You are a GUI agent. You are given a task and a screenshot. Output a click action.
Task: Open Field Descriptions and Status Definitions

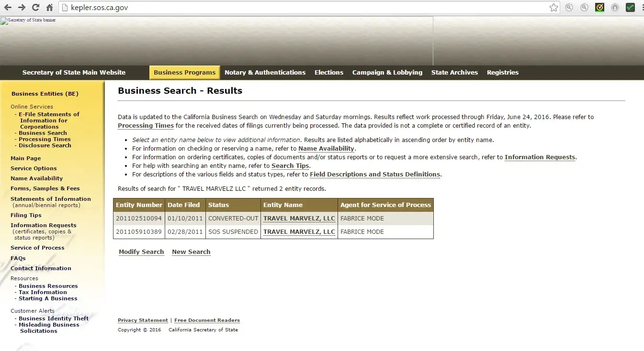[375, 175]
